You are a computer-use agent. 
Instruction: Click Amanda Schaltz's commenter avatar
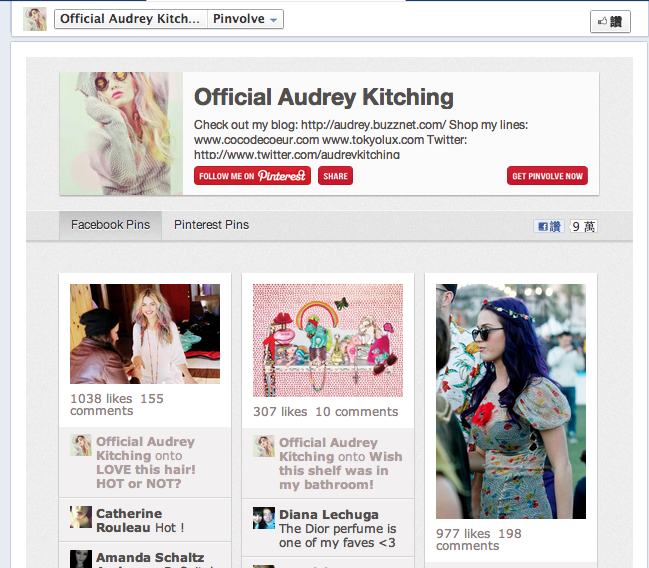[81, 559]
